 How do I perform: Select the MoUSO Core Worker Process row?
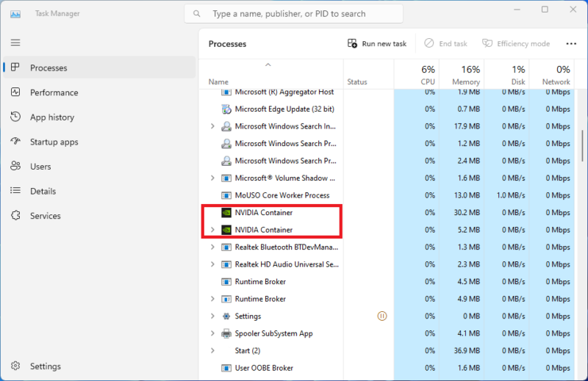[387, 195]
